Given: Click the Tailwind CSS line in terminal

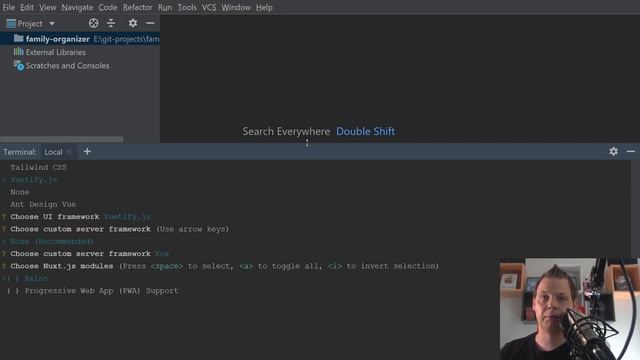Looking at the screenshot, I should (38, 167).
